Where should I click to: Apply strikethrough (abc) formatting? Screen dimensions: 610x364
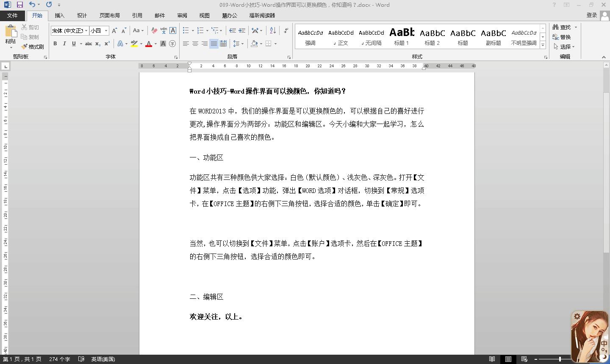point(88,44)
